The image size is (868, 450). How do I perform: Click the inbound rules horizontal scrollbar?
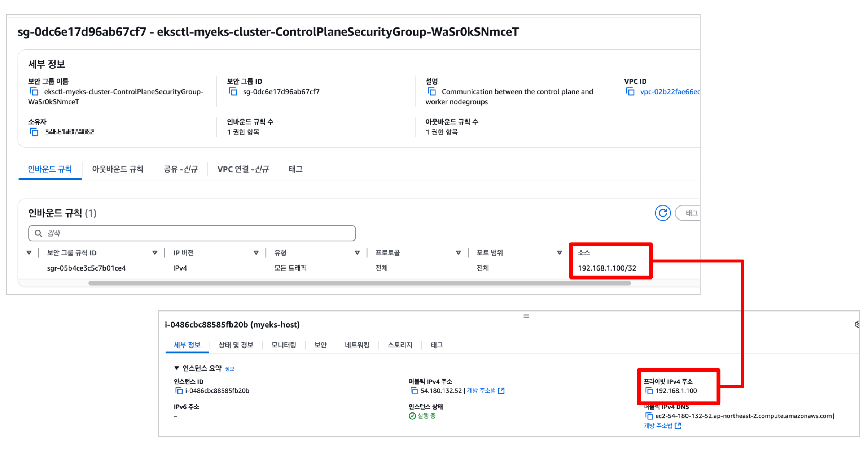(x=359, y=283)
